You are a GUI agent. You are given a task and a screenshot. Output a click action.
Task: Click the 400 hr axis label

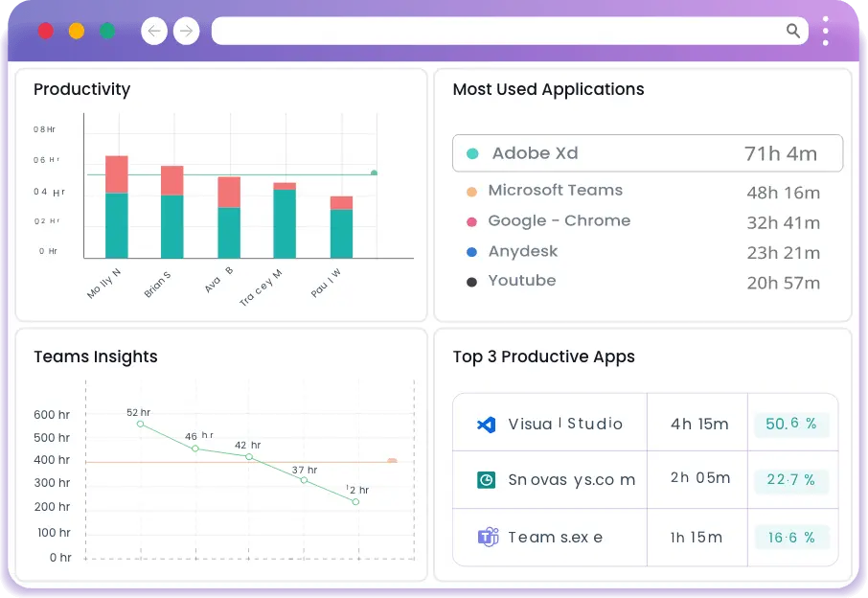pos(52,460)
